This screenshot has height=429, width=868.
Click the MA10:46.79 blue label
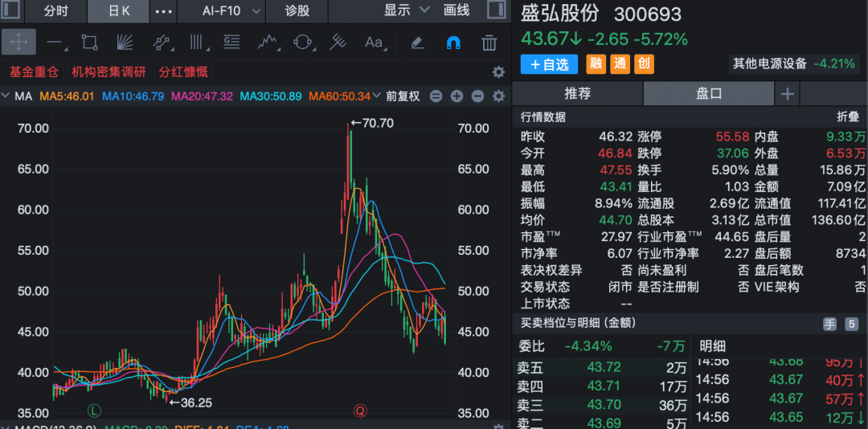(x=133, y=96)
